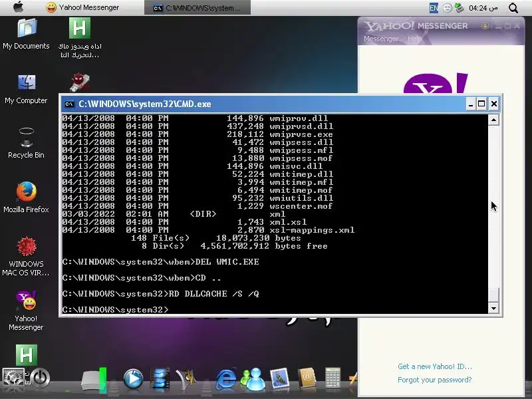The image size is (532, 399).
Task: Click the 'xml.xsl' file entry
Action: 288,222
